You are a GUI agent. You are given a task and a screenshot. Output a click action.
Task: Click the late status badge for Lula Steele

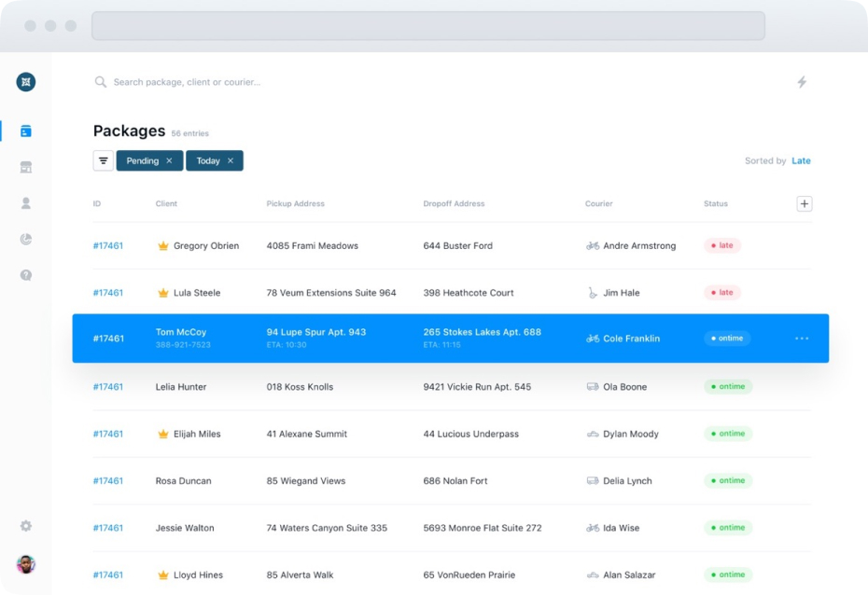(x=722, y=293)
